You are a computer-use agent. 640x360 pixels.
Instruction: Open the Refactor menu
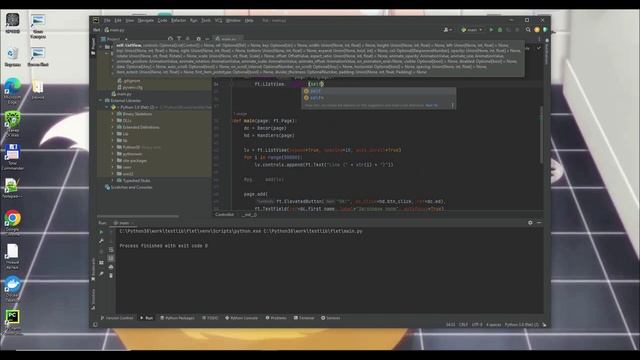pyautogui.click(x=178, y=20)
